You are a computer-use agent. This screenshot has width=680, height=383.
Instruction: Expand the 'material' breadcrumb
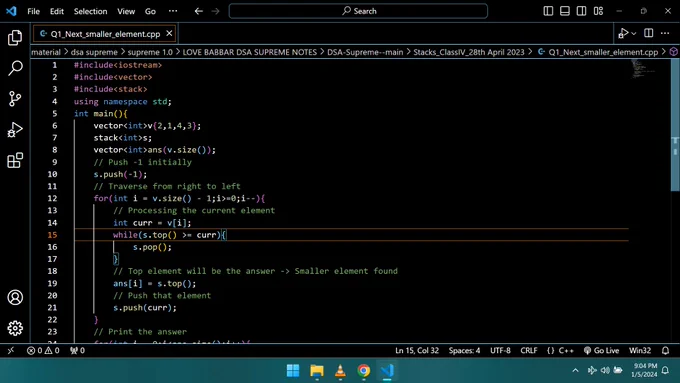click(46, 52)
